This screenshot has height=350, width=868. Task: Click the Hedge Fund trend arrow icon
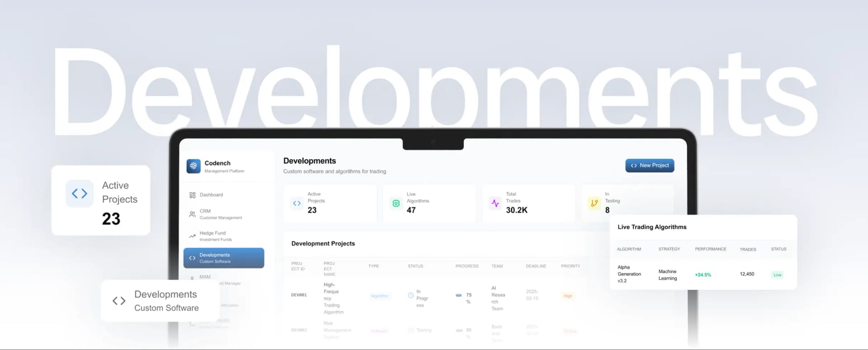click(x=193, y=236)
